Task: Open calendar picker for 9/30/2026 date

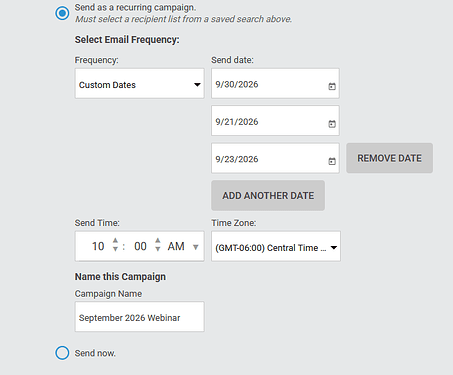Action: click(332, 86)
